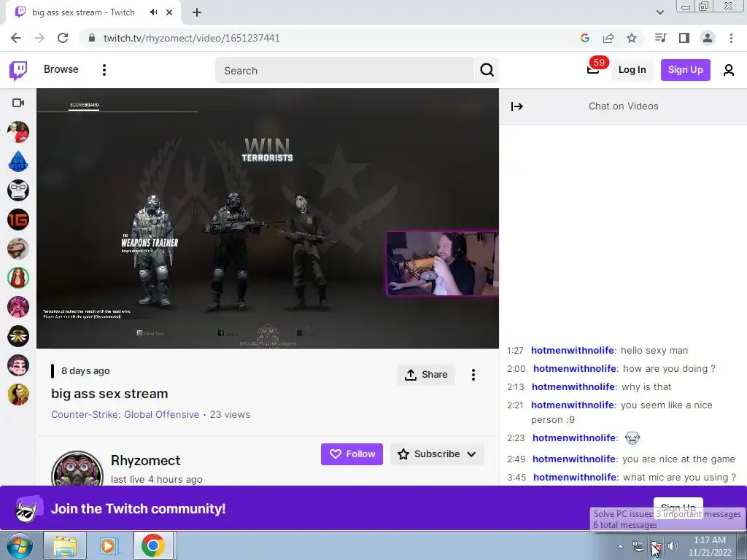The image size is (747, 560).
Task: Mute the tab via speaker icon
Action: (x=153, y=12)
